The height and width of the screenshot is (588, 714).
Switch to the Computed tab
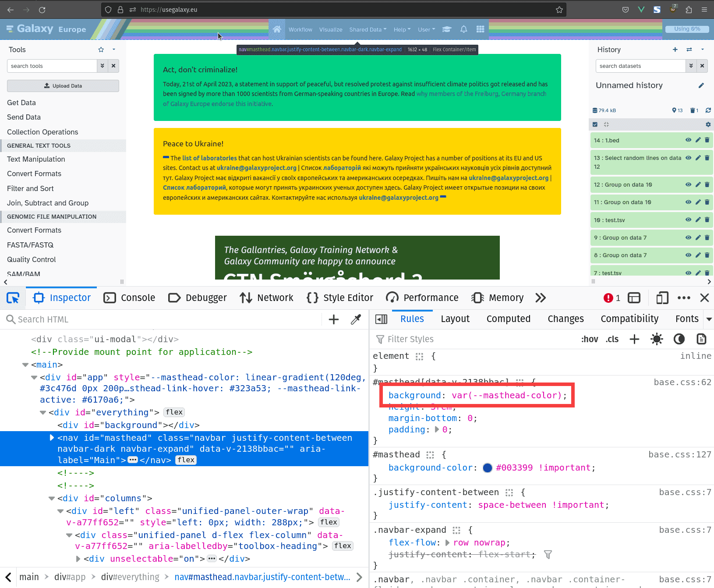point(509,319)
